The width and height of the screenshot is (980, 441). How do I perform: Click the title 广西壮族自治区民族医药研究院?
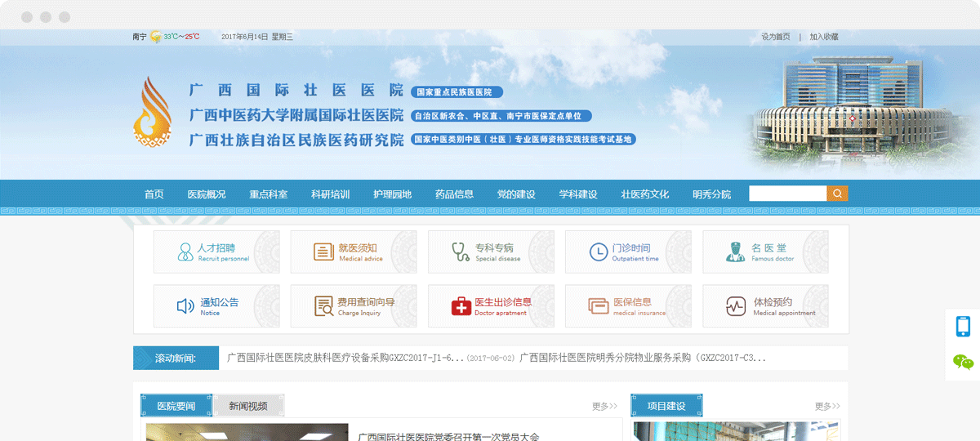[296, 140]
